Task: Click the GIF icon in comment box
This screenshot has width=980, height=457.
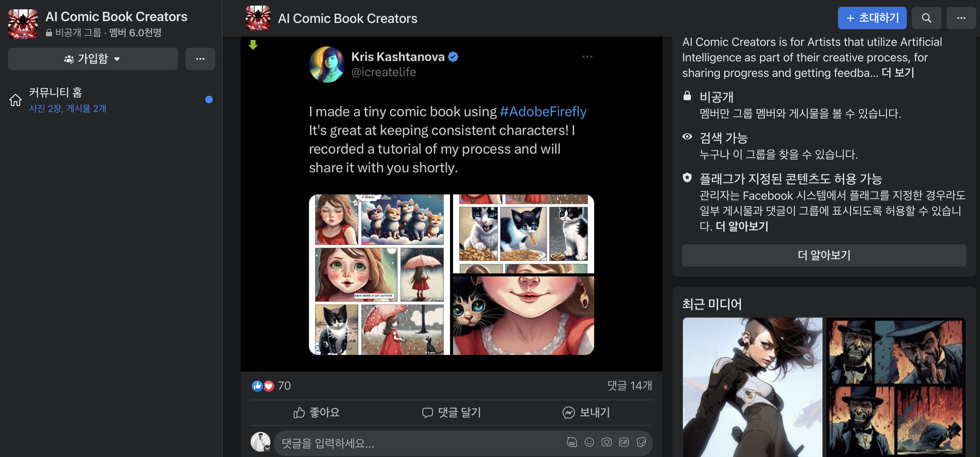Action: click(624, 442)
